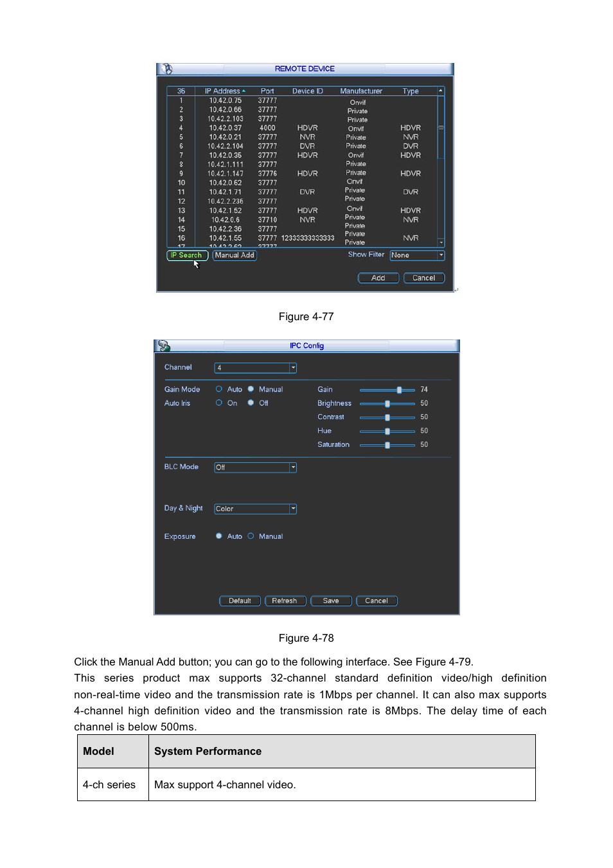Set Exposure to Auto
The width and height of the screenshot is (613, 868).
[x=219, y=536]
